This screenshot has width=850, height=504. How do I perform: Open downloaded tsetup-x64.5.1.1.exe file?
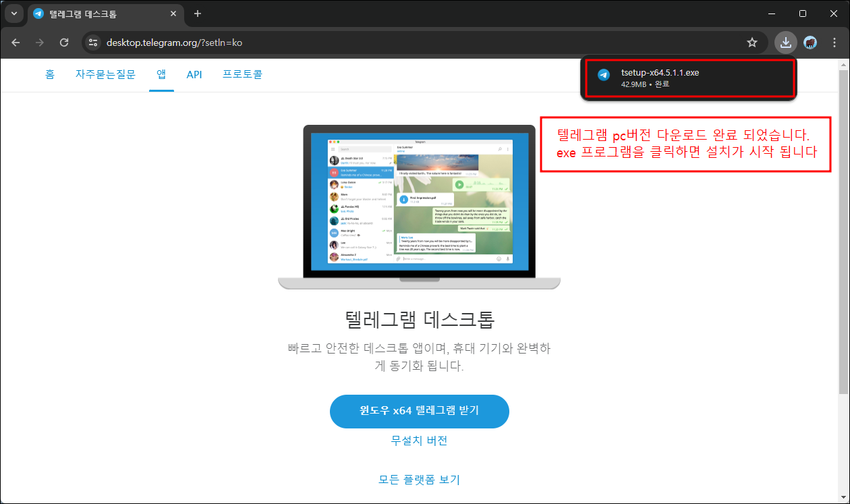tap(689, 78)
